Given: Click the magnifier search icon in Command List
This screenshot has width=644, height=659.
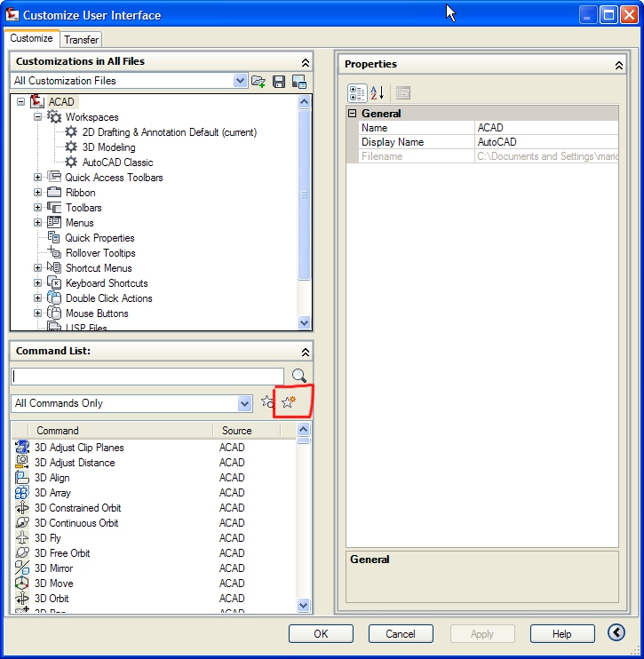Looking at the screenshot, I should tap(299, 376).
